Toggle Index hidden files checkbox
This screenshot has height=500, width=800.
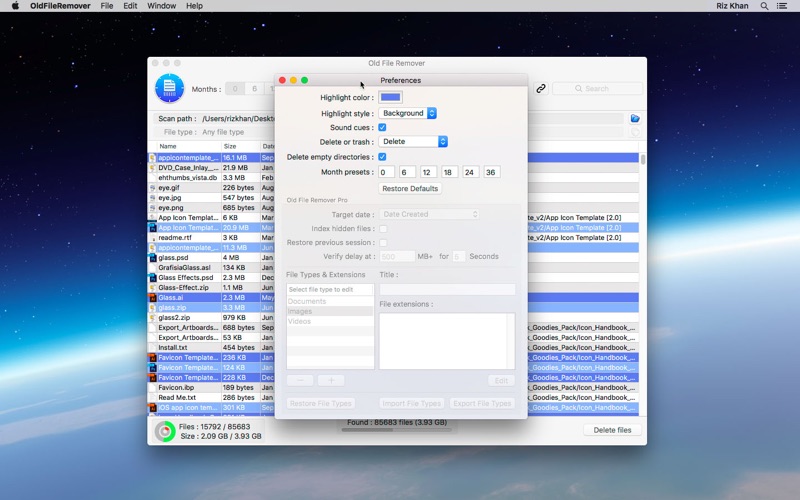[383, 229]
